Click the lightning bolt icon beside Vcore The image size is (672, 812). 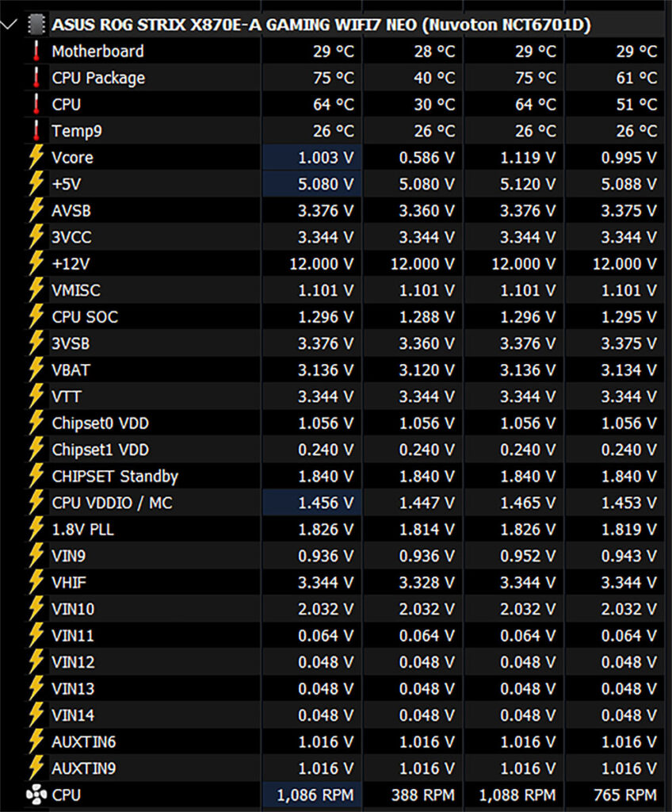[36, 157]
